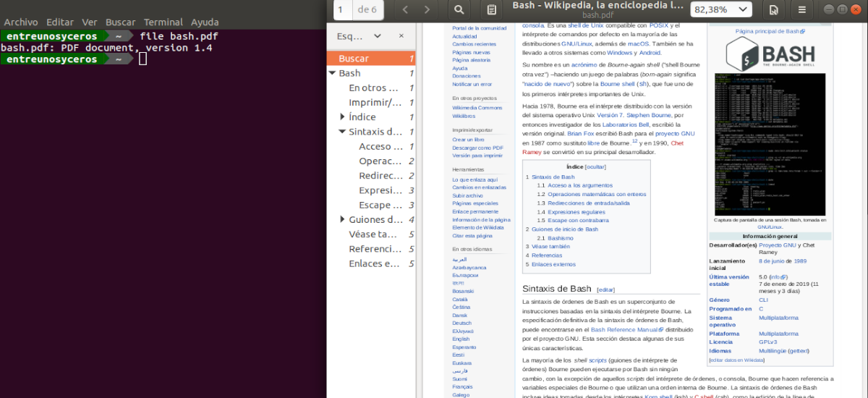Image resolution: width=868 pixels, height=398 pixels.
Task: Open the file options button next to zoom box
Action: (x=774, y=10)
